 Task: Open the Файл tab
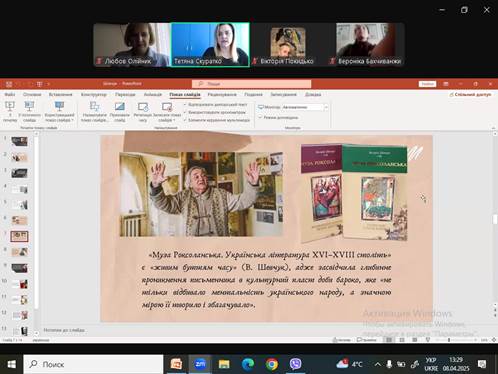click(10, 94)
